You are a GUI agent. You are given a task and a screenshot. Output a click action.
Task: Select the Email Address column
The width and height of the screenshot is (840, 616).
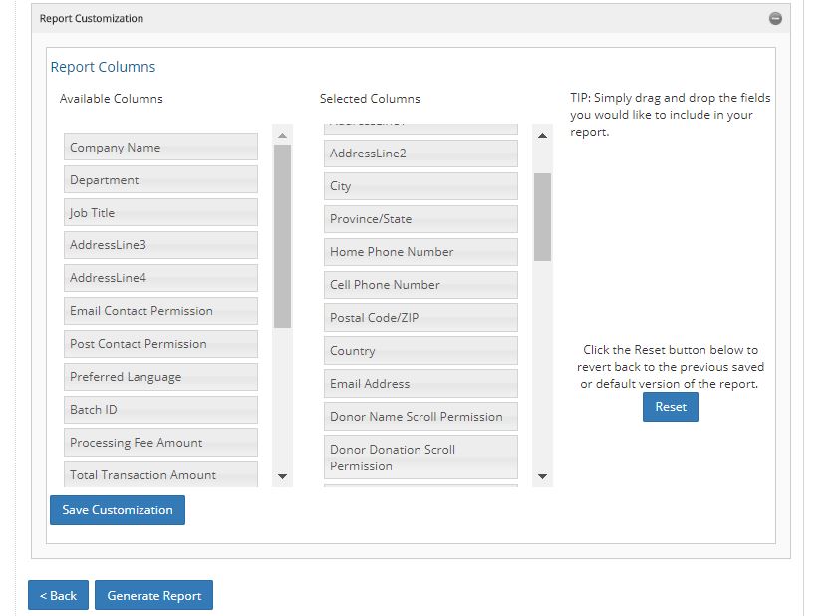click(420, 384)
